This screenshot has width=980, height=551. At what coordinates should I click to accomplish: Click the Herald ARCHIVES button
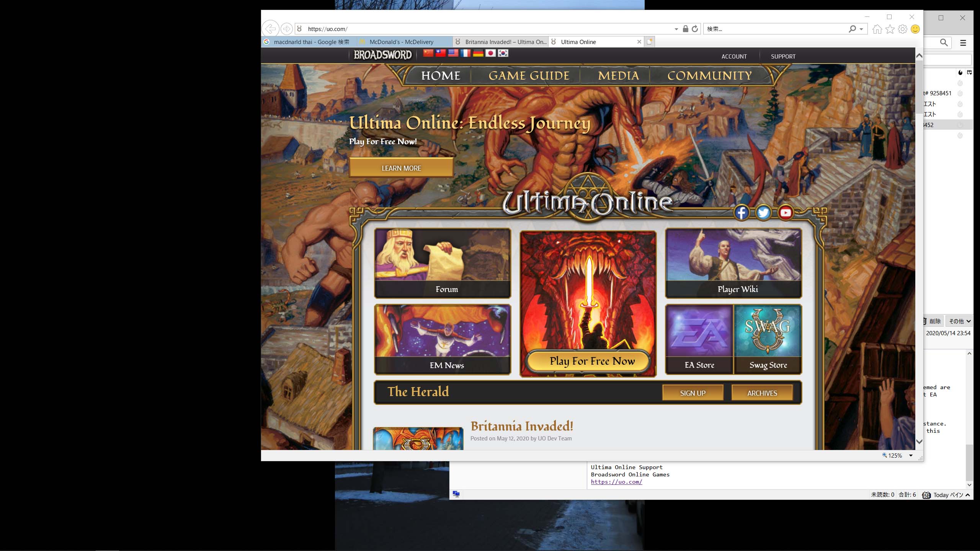tap(762, 393)
